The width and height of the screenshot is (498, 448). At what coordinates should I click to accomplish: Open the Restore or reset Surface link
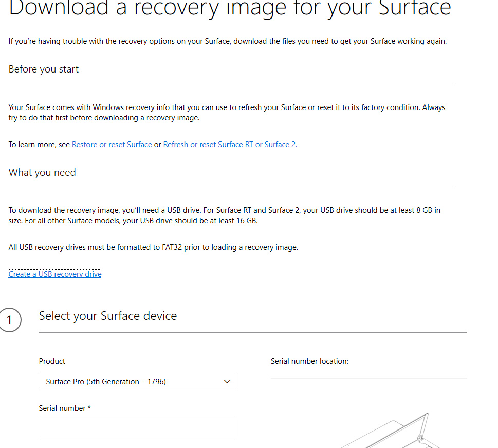(x=112, y=145)
